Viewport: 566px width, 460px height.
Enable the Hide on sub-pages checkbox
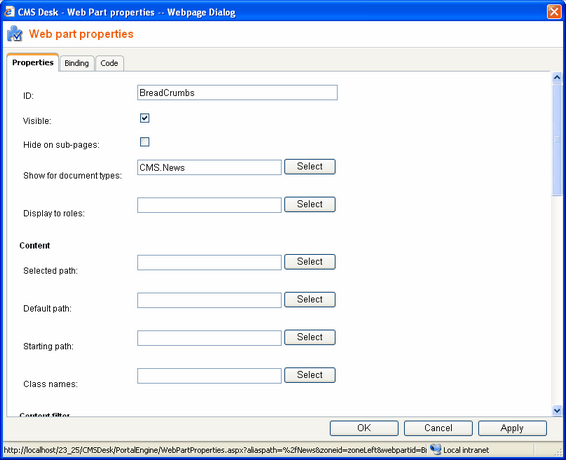pyautogui.click(x=145, y=142)
